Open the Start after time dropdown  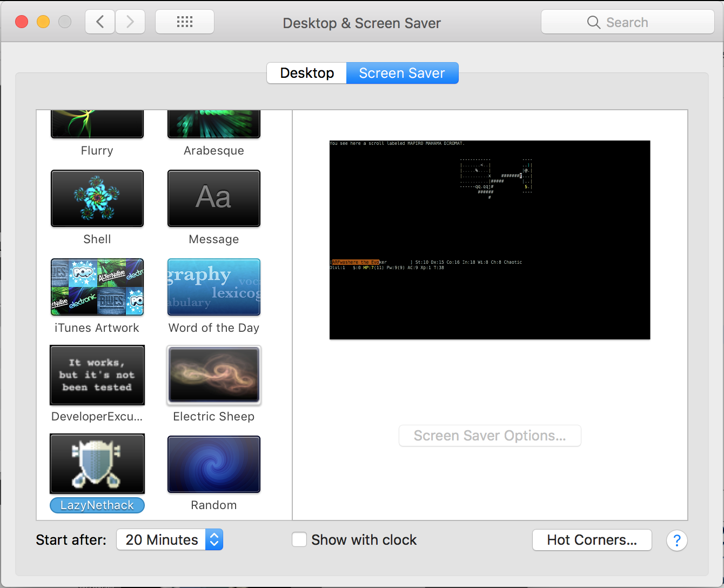[170, 540]
